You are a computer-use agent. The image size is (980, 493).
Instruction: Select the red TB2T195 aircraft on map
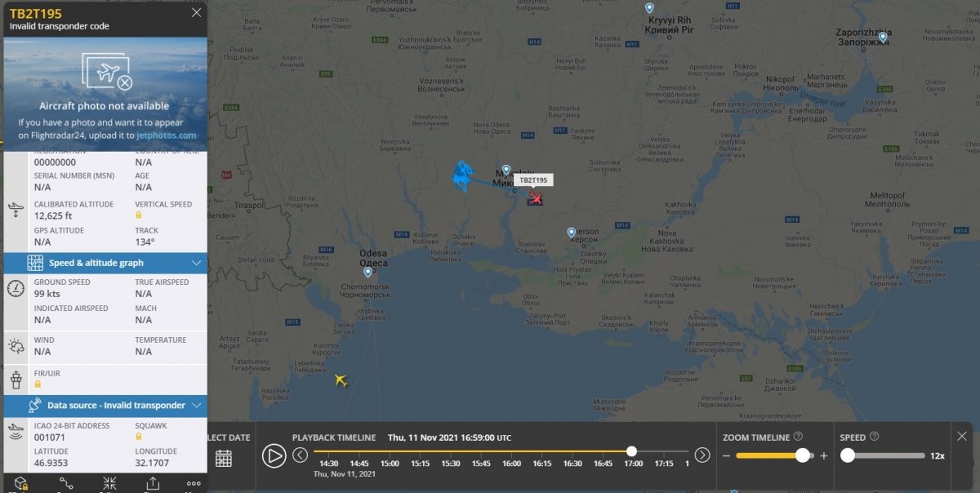click(536, 198)
